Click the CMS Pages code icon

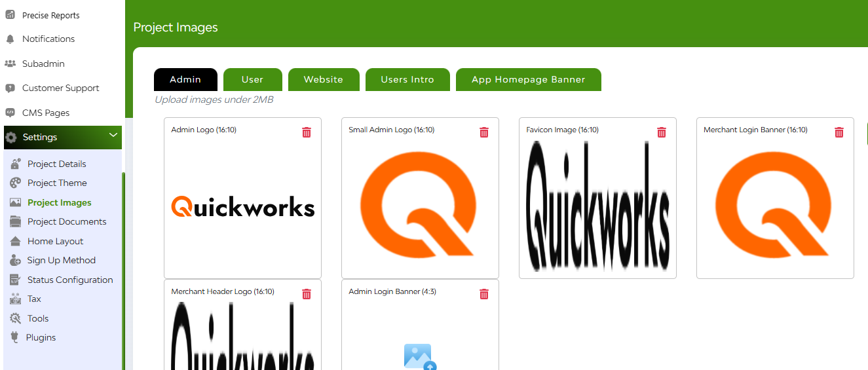pyautogui.click(x=10, y=113)
